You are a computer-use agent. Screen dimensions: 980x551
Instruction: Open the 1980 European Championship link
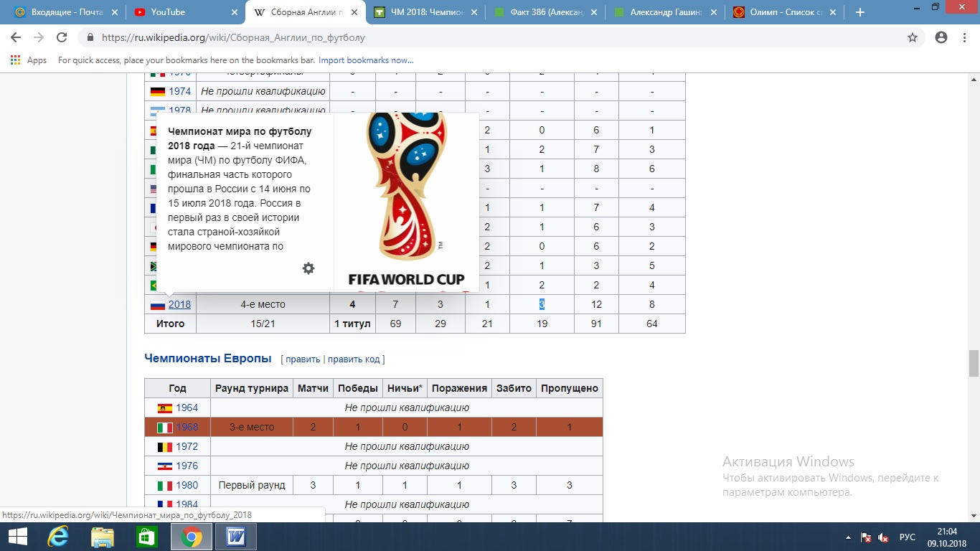(187, 485)
